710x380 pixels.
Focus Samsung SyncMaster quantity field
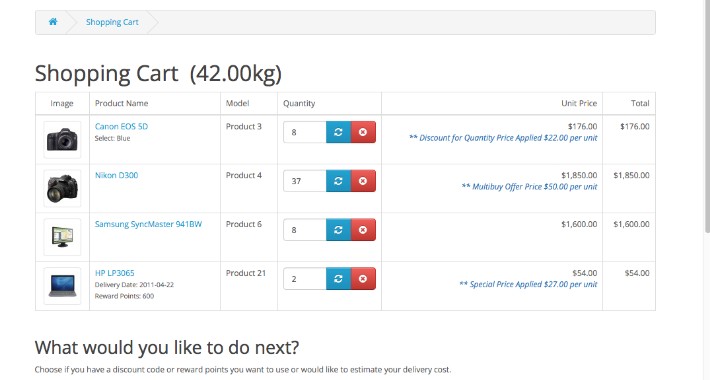(x=305, y=230)
